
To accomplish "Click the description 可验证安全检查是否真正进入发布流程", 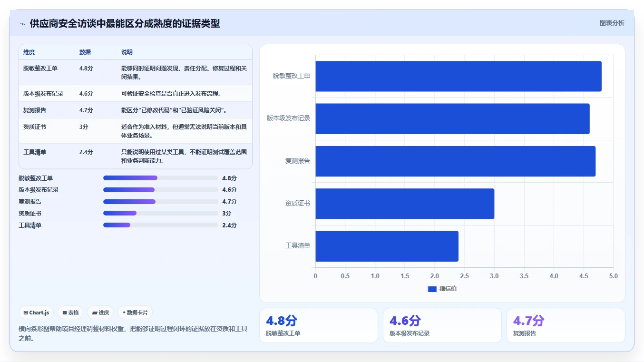I will pyautogui.click(x=171, y=94).
